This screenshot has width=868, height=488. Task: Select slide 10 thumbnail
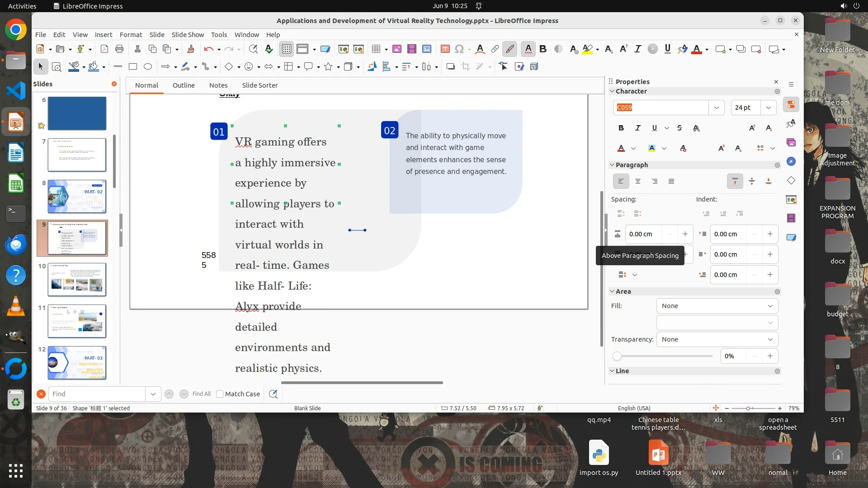point(77,280)
